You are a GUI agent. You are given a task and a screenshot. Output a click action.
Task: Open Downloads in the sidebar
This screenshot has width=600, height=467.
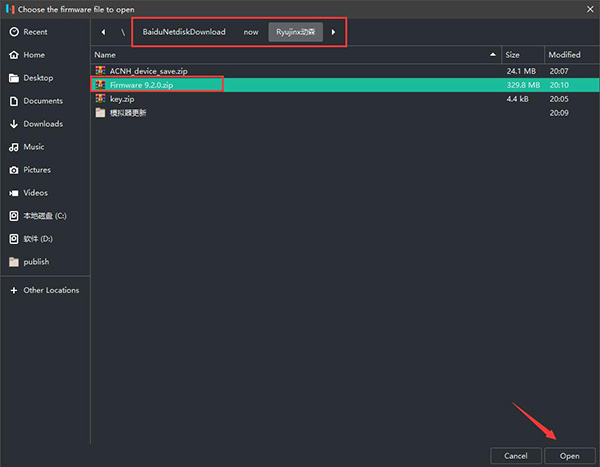(45, 124)
